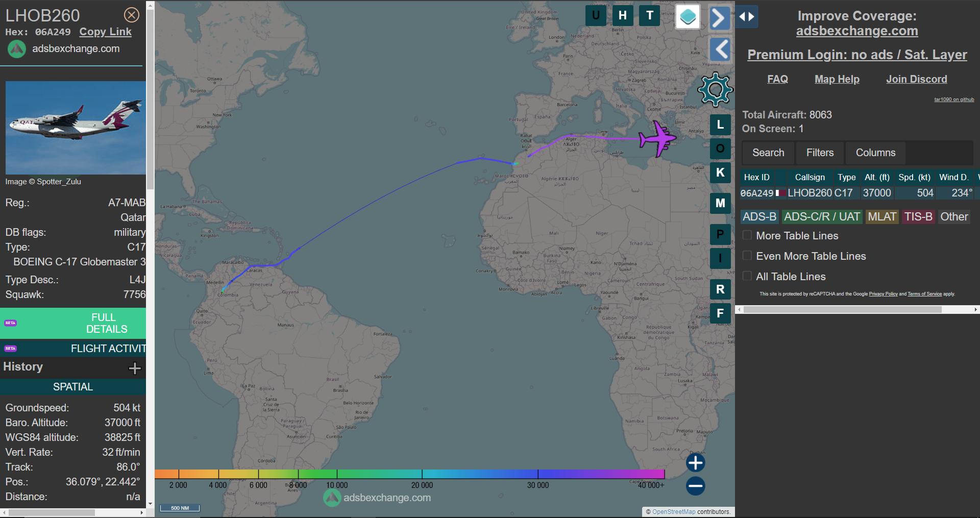Screen dimensions: 980x518
Task: Click the adsbexchange logo in info panel
Action: tap(17, 49)
